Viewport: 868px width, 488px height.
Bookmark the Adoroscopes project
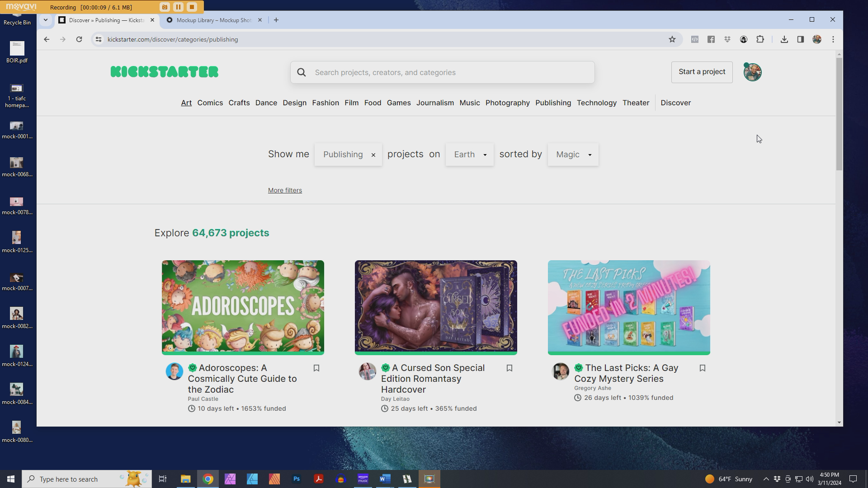click(316, 368)
